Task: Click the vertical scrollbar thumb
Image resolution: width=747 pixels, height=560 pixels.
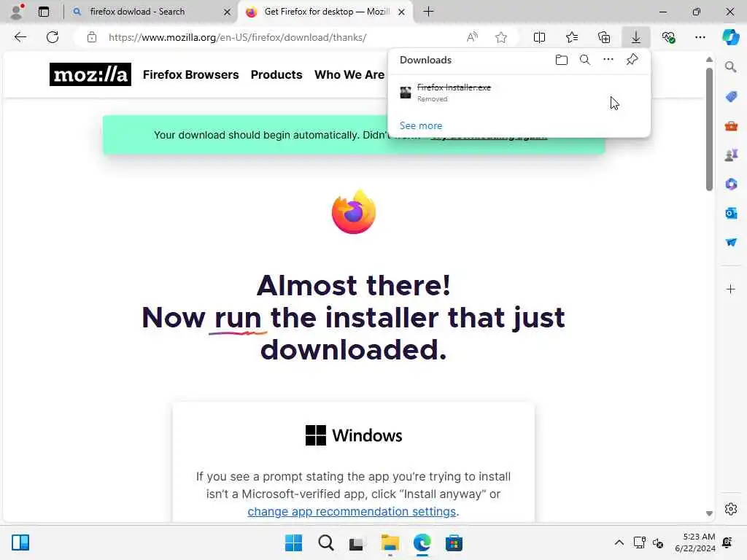Action: click(709, 129)
